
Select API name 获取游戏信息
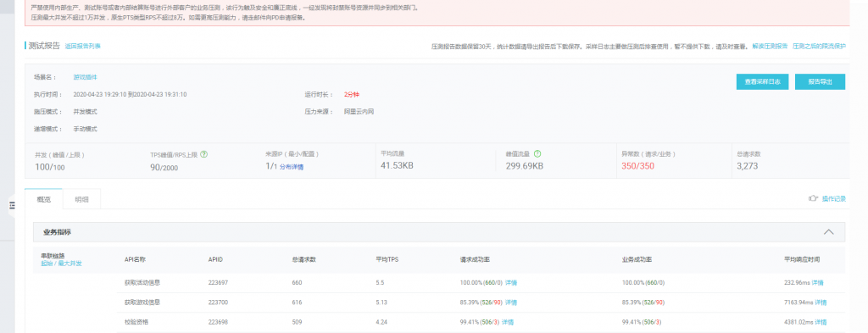(x=142, y=302)
